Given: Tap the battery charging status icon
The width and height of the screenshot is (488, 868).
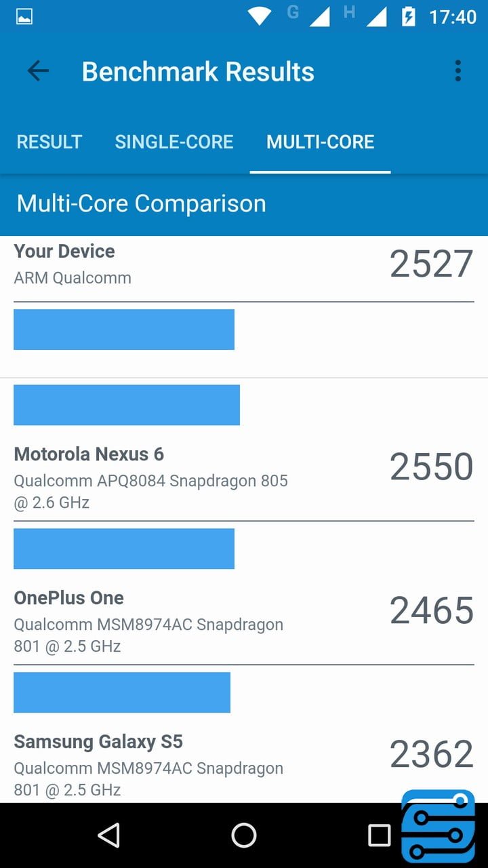Looking at the screenshot, I should pyautogui.click(x=408, y=16).
